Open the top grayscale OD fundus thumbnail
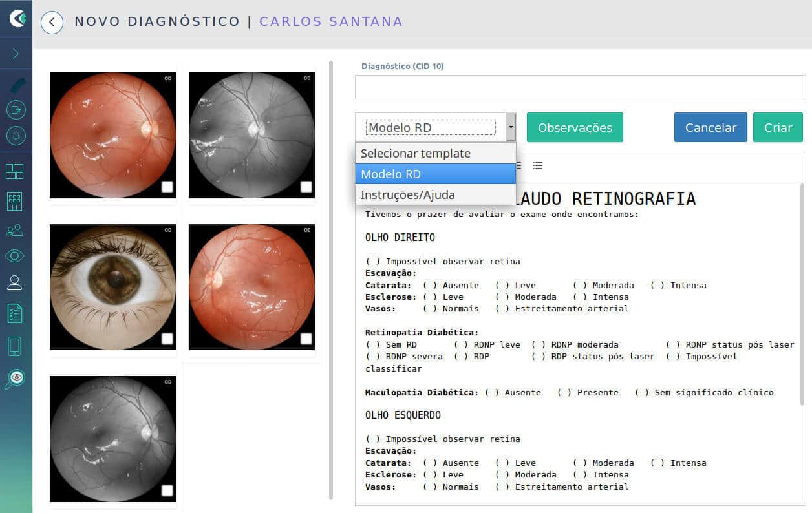This screenshot has height=513, width=812. 251,135
